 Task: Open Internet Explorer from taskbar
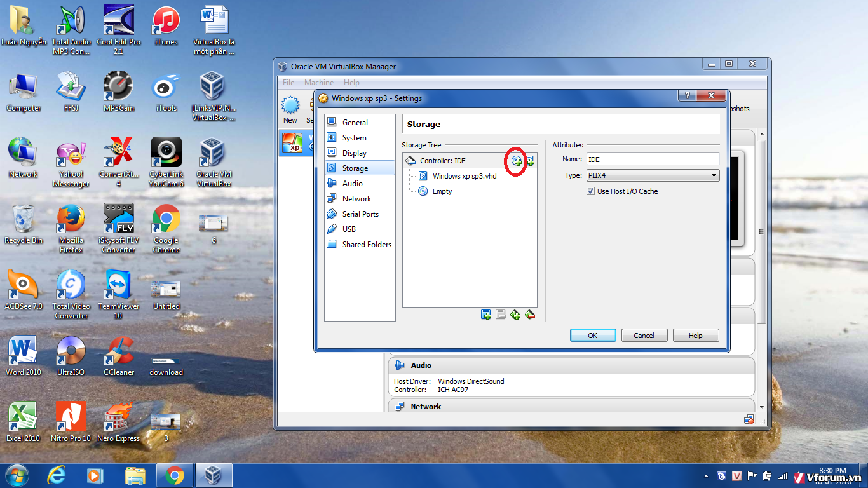coord(57,475)
